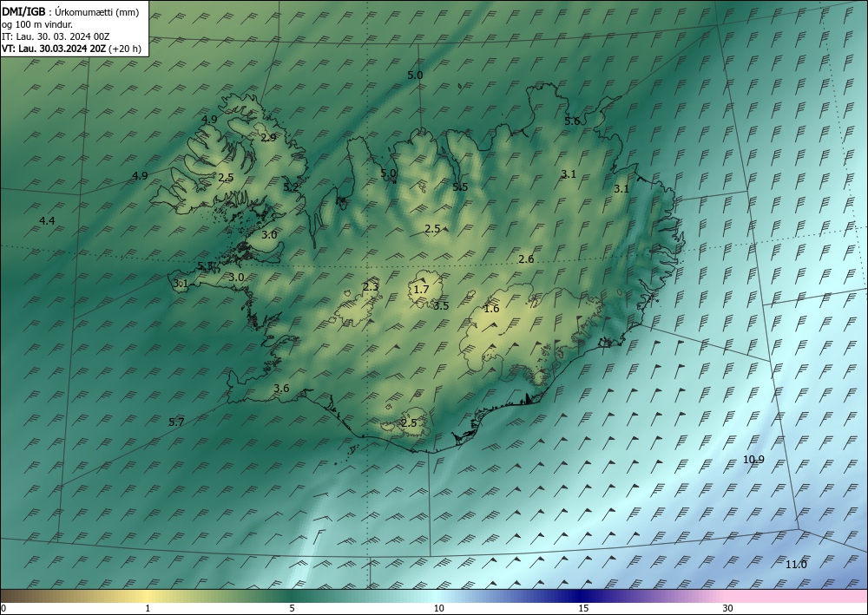Image resolution: width=868 pixels, height=615 pixels.
Task: Select the 11.0 value in the bottom corner
Action: [x=796, y=565]
